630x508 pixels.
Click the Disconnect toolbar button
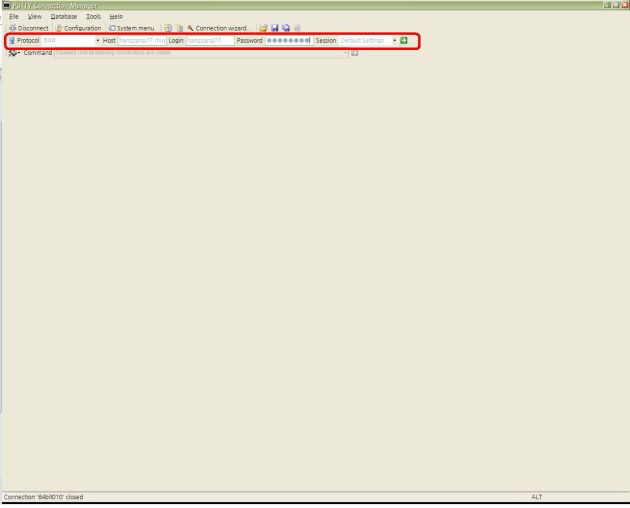pyautogui.click(x=28, y=28)
